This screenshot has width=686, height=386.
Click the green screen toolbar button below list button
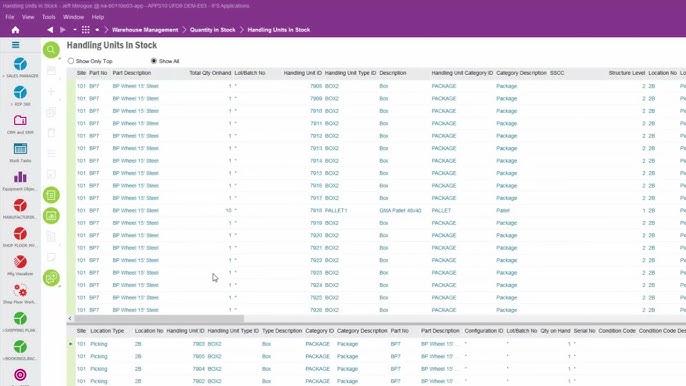51,215
